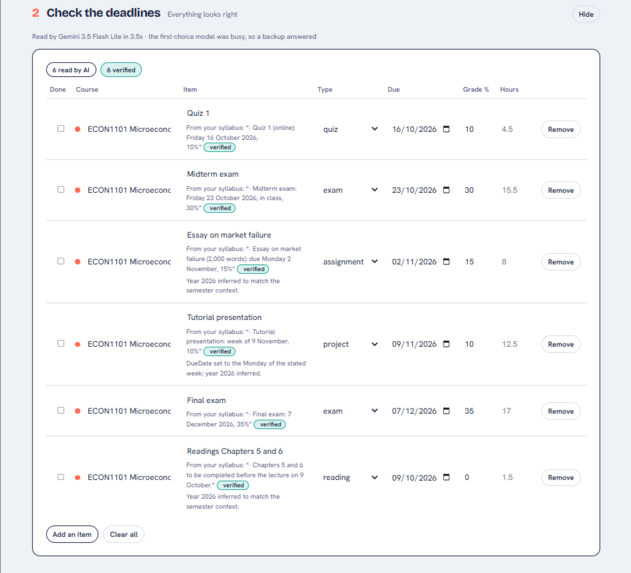This screenshot has width=631, height=573.
Task: Edit the Final exam item title field
Action: coord(245,400)
